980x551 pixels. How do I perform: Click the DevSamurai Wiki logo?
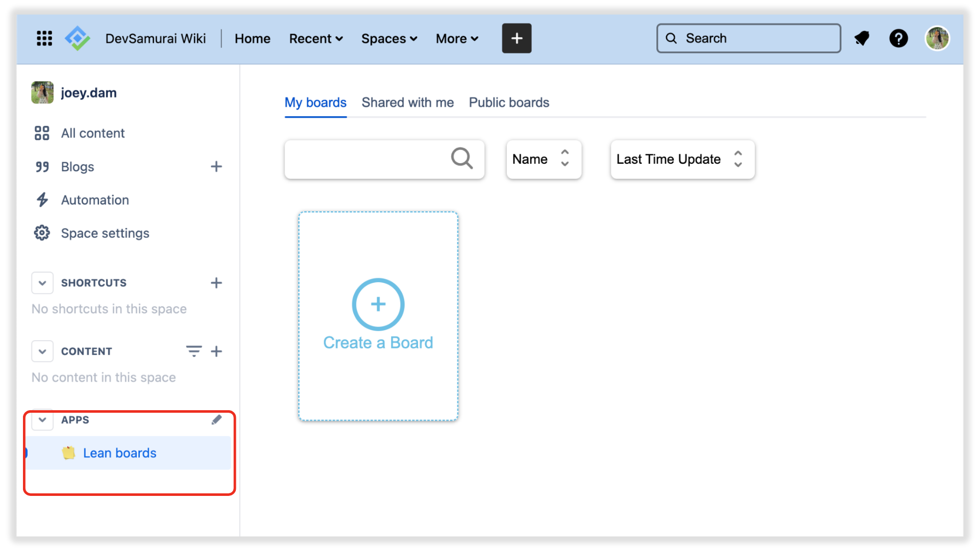point(77,37)
